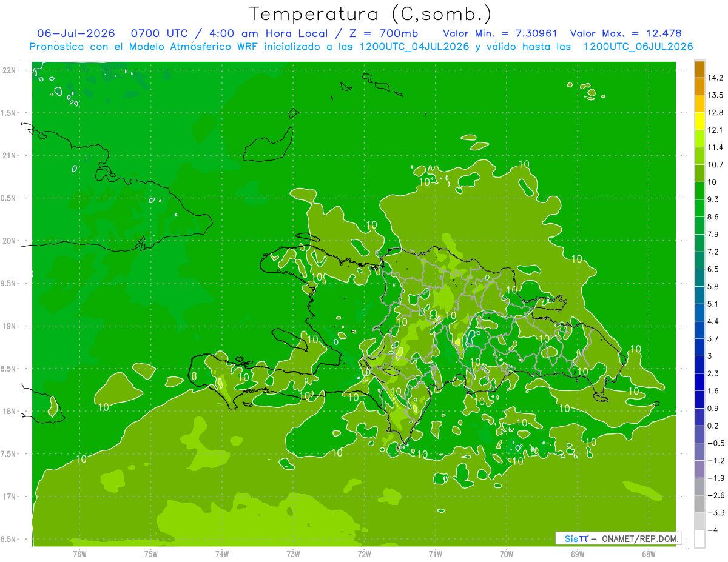Click the "-0.5" color scale value
The width and height of the screenshot is (728, 562).
pyautogui.click(x=715, y=443)
